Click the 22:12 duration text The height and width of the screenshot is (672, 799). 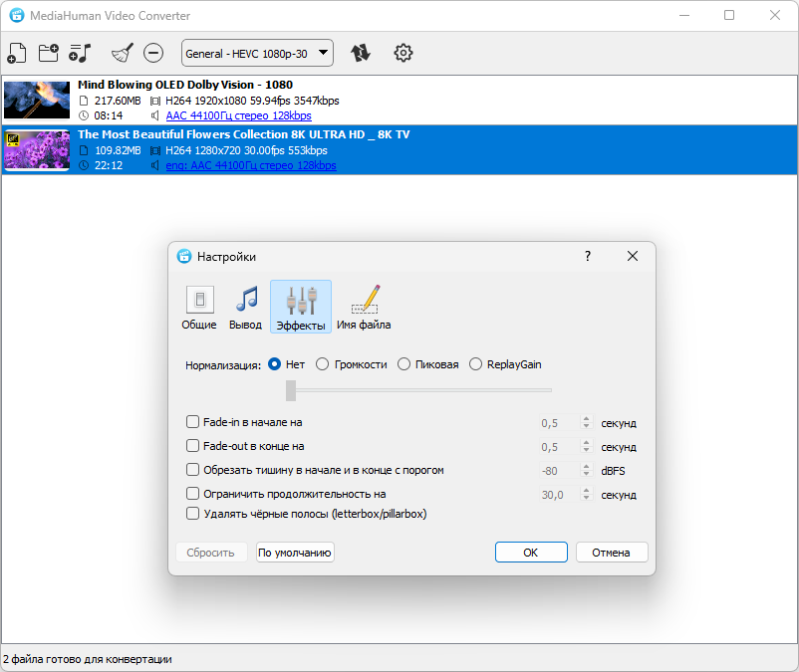pyautogui.click(x=109, y=165)
